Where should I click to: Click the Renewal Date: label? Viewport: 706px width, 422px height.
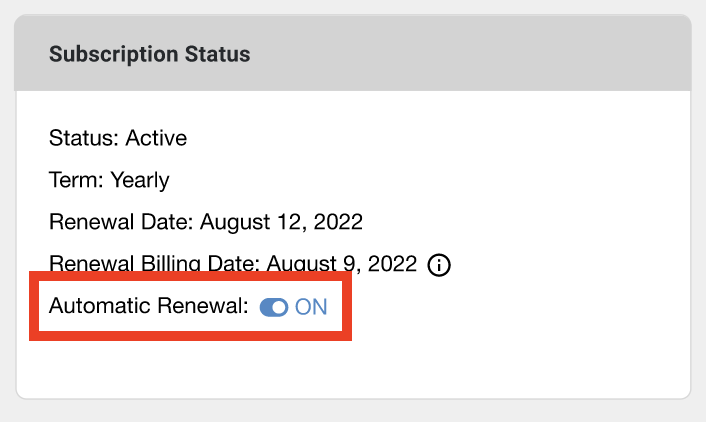(x=121, y=222)
